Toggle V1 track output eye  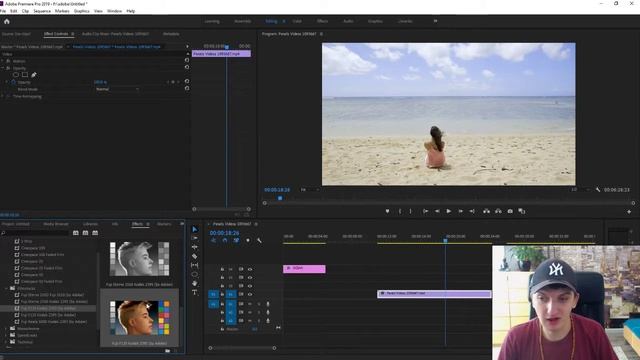click(250, 294)
